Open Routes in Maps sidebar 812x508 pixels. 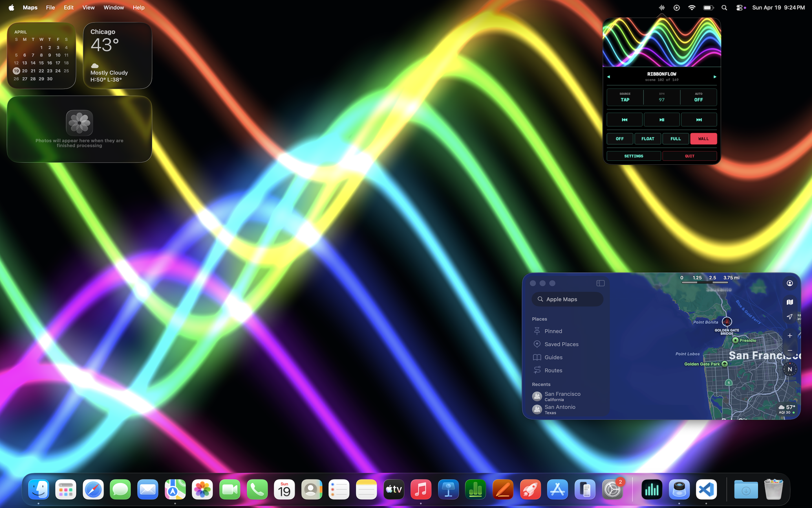coord(567,370)
